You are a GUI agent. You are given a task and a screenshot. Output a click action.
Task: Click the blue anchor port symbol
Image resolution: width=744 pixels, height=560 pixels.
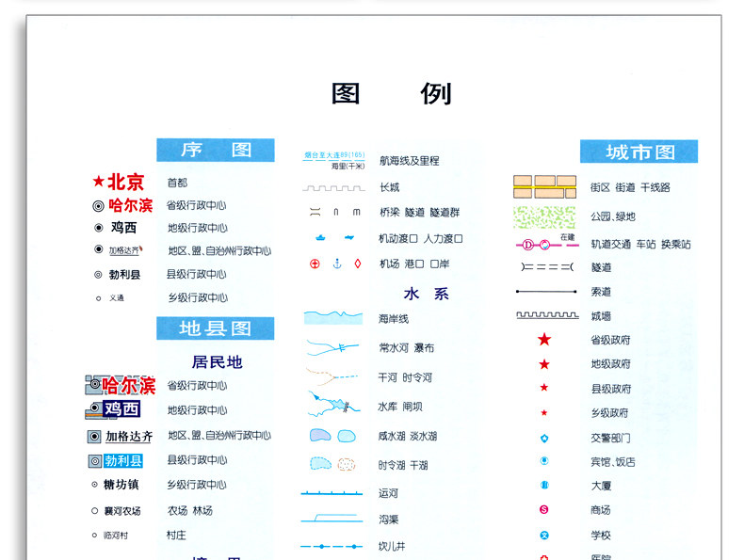click(337, 264)
